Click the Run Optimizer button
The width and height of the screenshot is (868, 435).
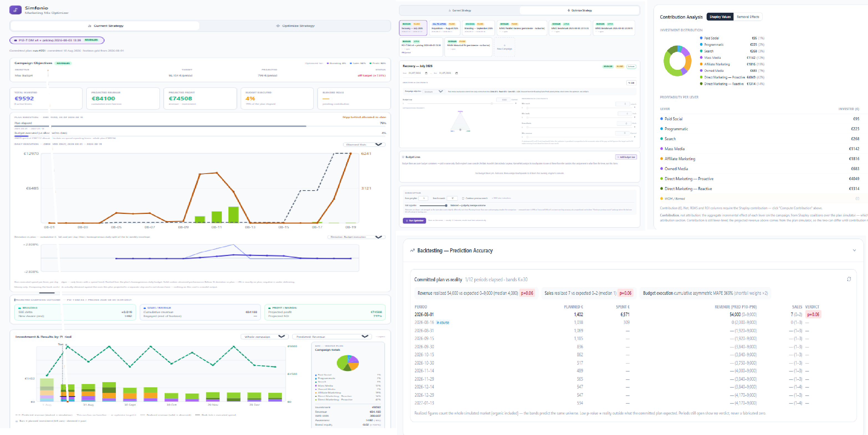tap(414, 221)
